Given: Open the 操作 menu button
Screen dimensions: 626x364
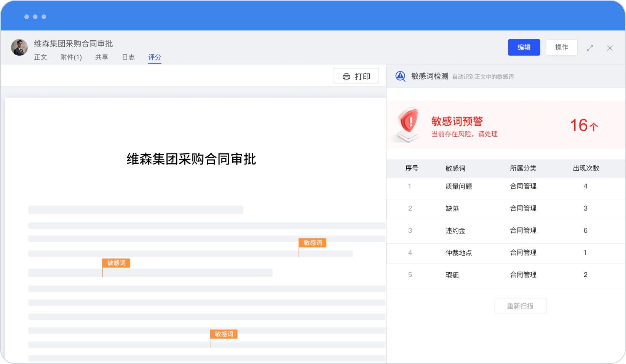Looking at the screenshot, I should pos(561,47).
